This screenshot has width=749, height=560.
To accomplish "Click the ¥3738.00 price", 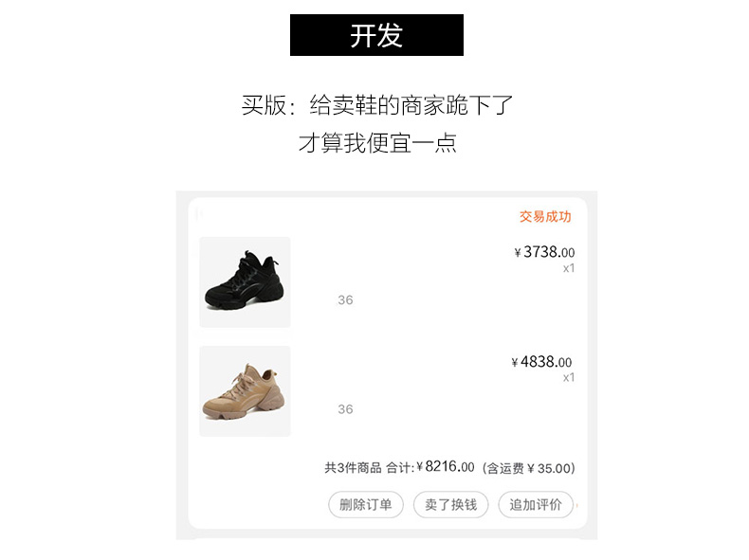I will coord(544,252).
